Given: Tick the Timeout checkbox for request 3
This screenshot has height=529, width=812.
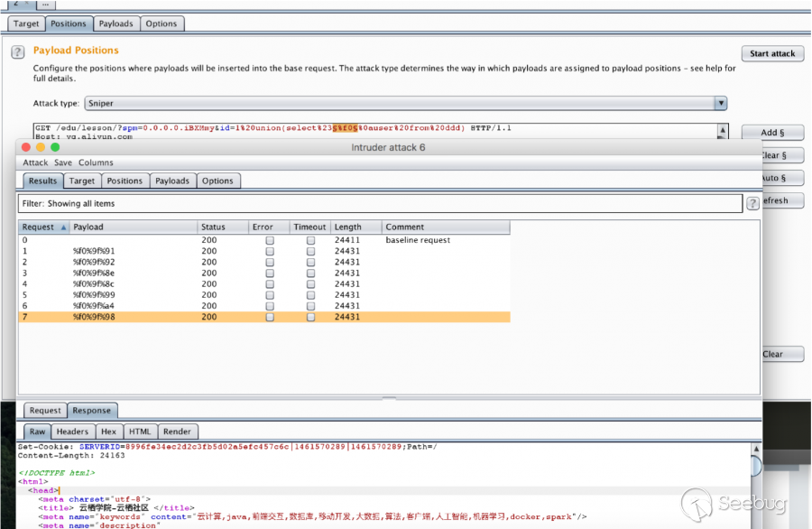Looking at the screenshot, I should click(x=310, y=274).
